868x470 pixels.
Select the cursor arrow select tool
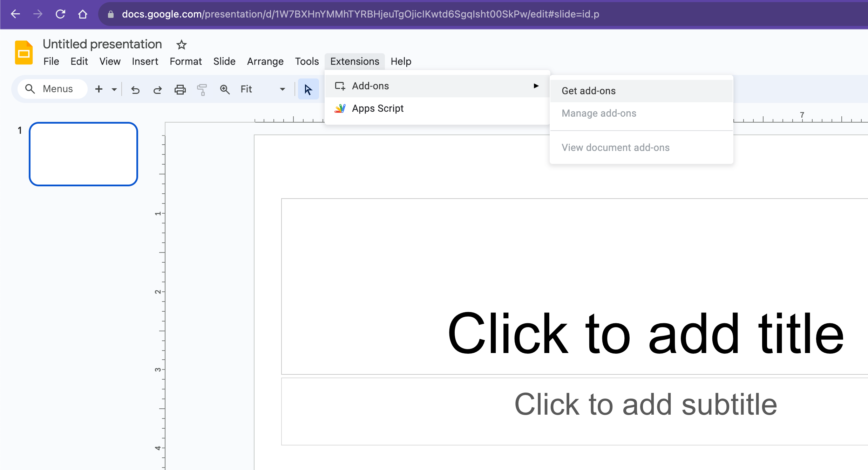(308, 90)
